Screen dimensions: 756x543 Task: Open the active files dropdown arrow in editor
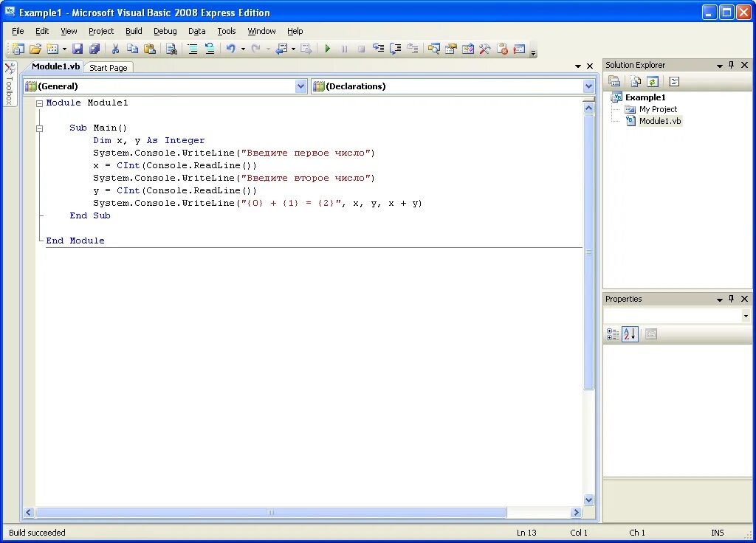coord(577,66)
